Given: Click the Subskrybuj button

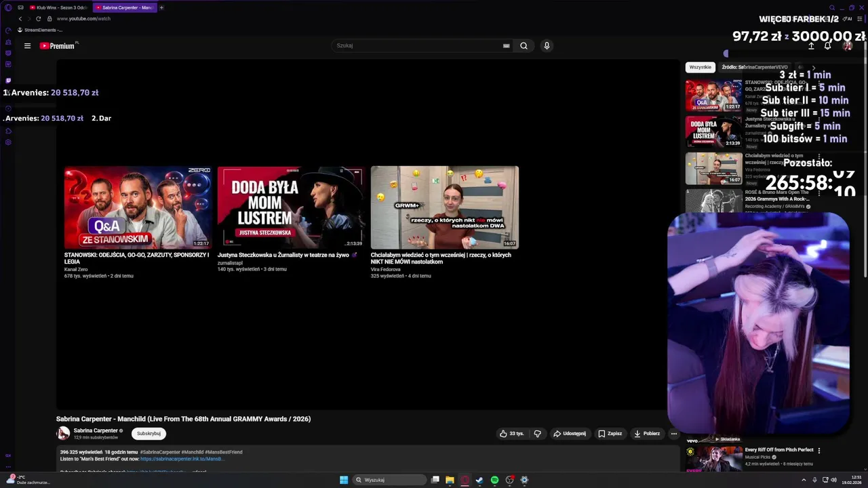Looking at the screenshot, I should click(149, 434).
